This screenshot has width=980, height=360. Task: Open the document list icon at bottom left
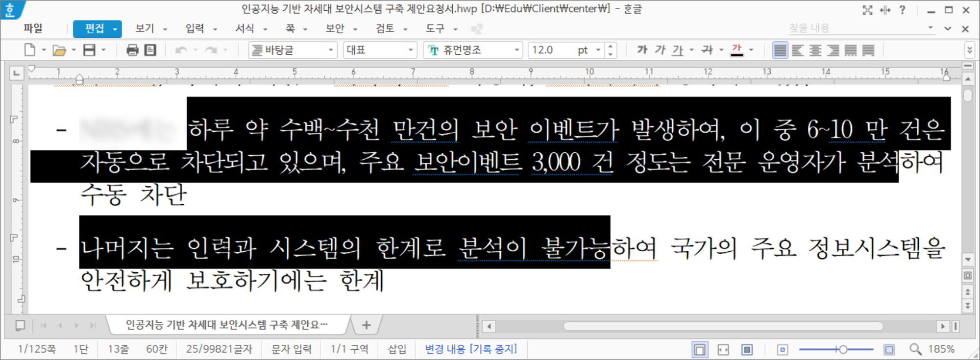coord(20,325)
